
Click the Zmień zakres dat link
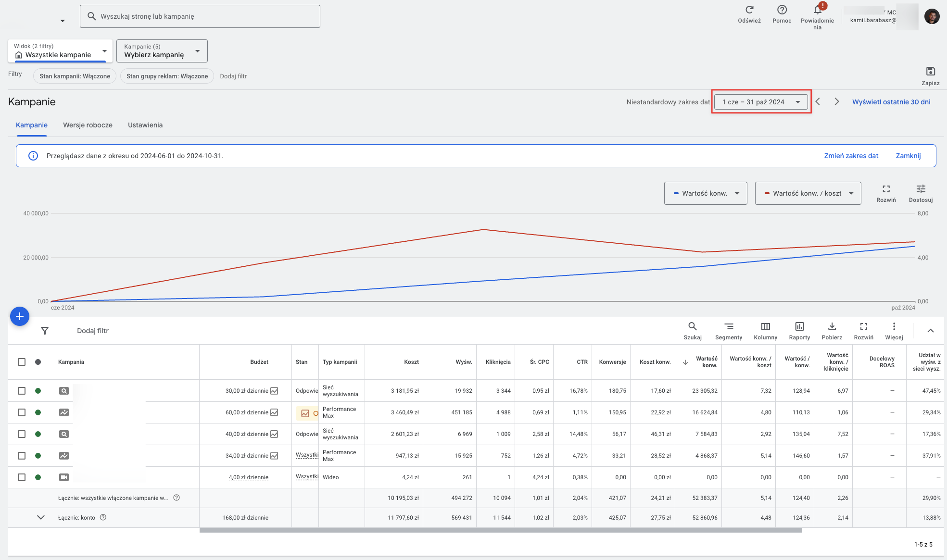(851, 156)
